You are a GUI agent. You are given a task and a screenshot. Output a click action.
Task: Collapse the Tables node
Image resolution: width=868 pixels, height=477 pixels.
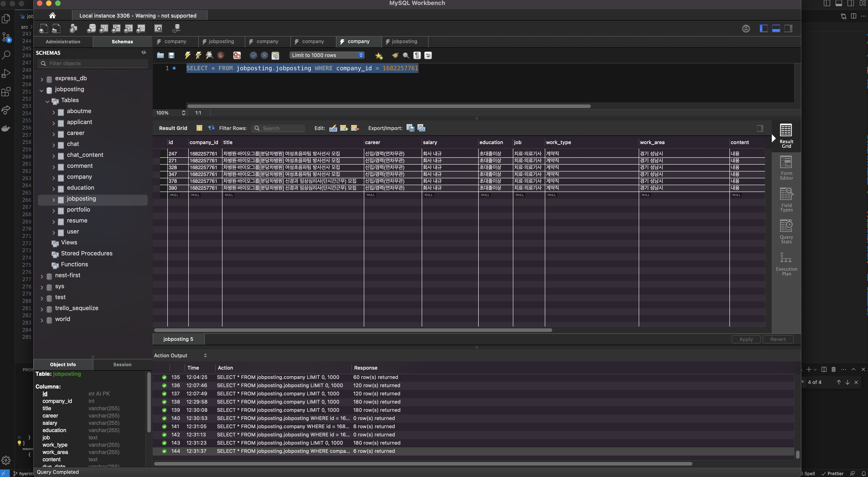click(x=47, y=101)
